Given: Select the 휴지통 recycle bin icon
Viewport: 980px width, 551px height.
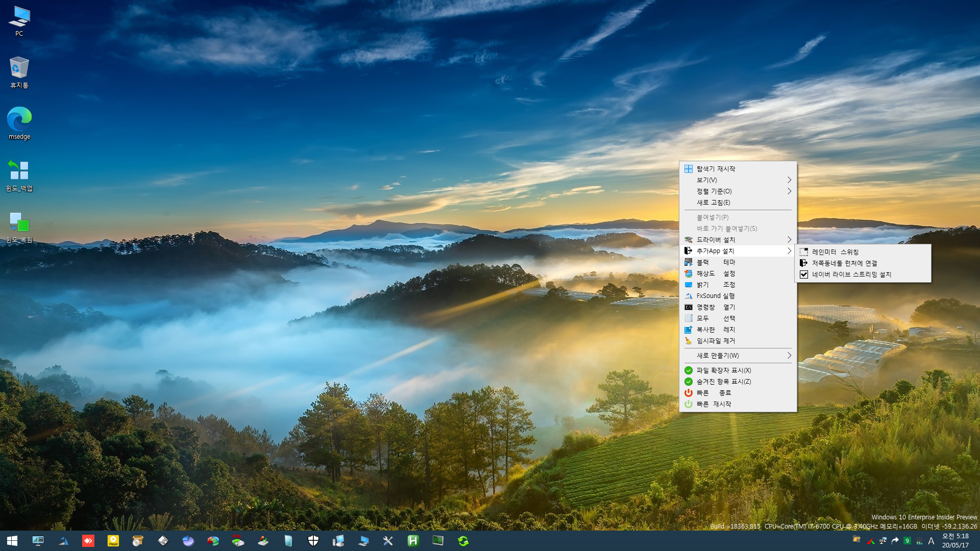Looking at the screenshot, I should (x=19, y=72).
